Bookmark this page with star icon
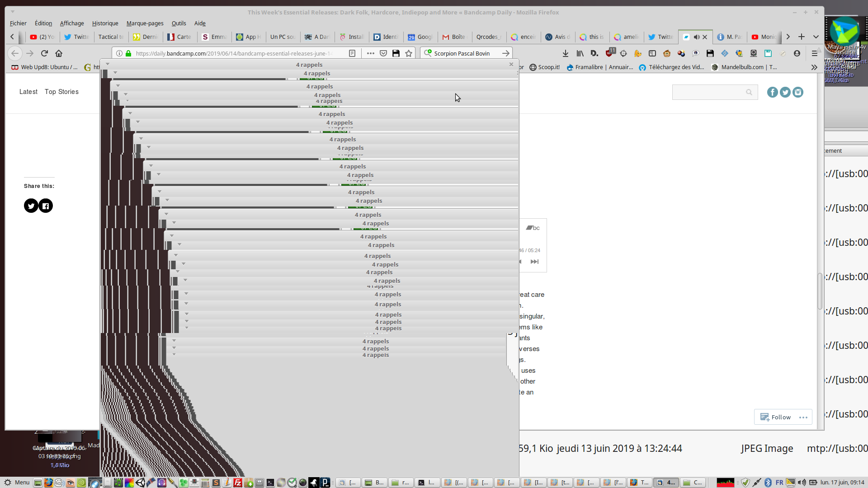This screenshot has height=488, width=868. coord(409,53)
